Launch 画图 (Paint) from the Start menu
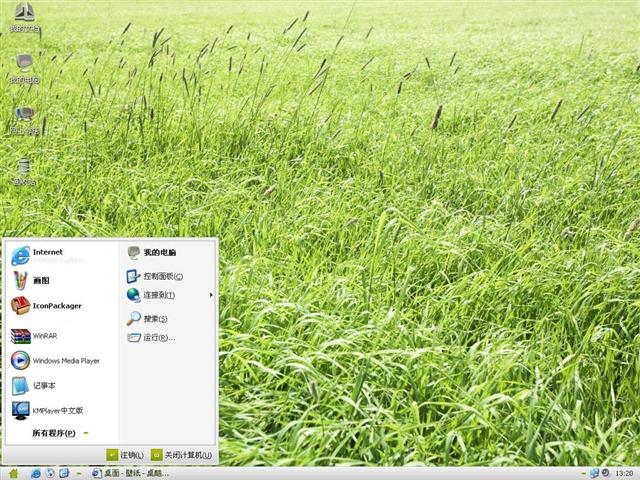Screen dimensions: 640x480 pyautogui.click(x=40, y=281)
